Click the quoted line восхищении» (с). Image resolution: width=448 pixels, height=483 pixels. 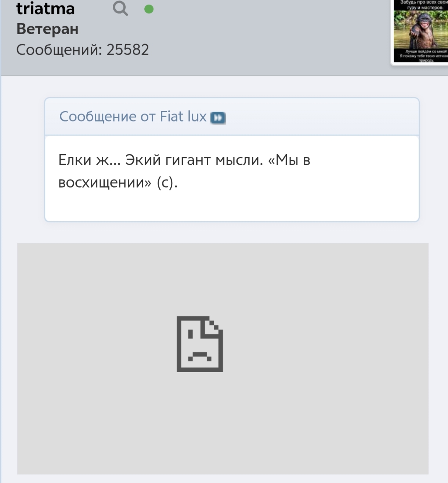click(118, 182)
